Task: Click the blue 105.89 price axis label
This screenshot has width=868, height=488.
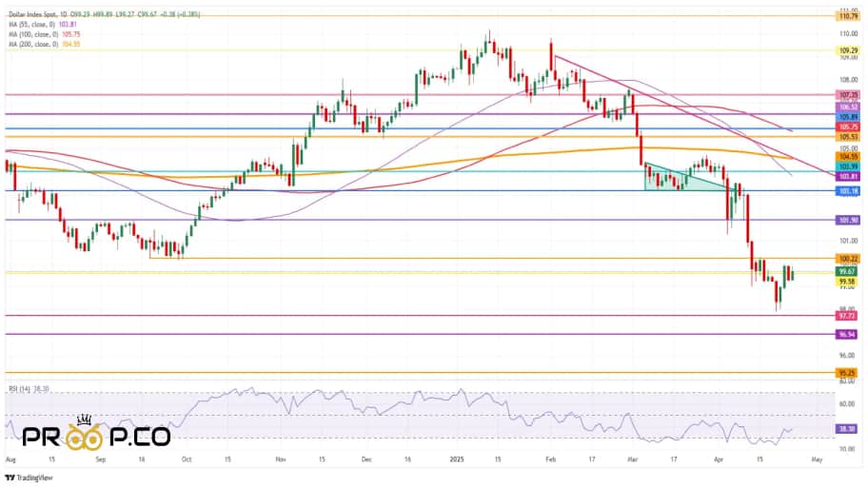Action: pyautogui.click(x=848, y=117)
